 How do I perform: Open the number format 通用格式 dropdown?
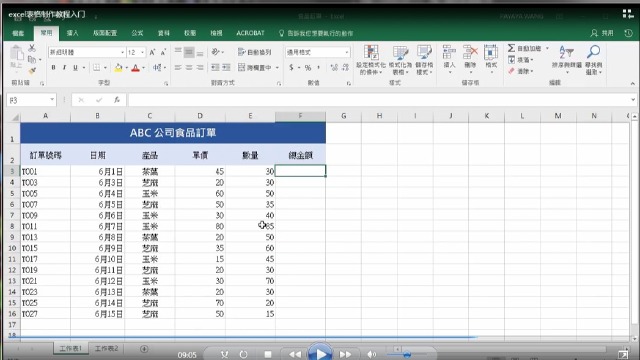[x=347, y=52]
